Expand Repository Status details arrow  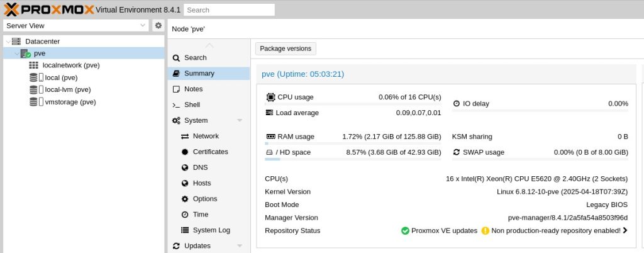(625, 231)
